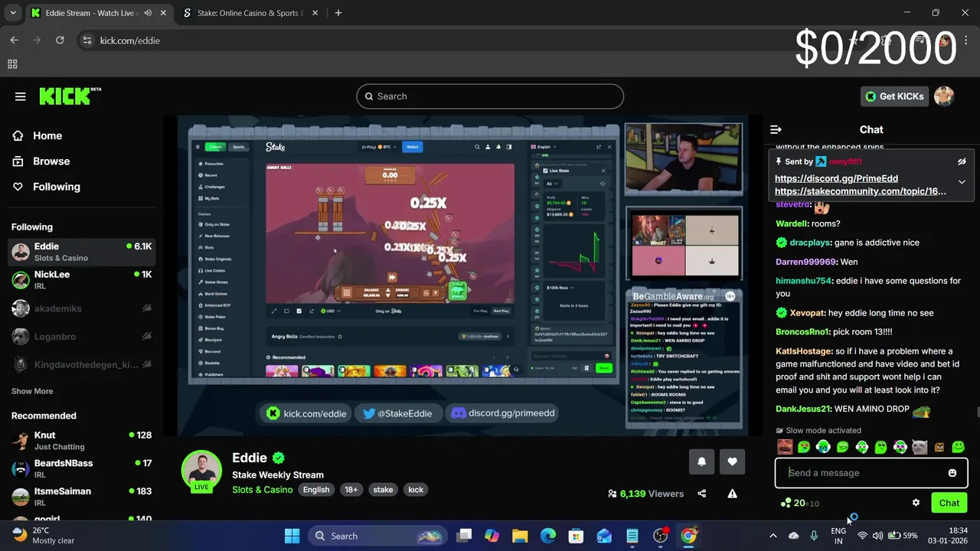Insert the heart-eyes green emote
The image size is (980, 551).
804,447
